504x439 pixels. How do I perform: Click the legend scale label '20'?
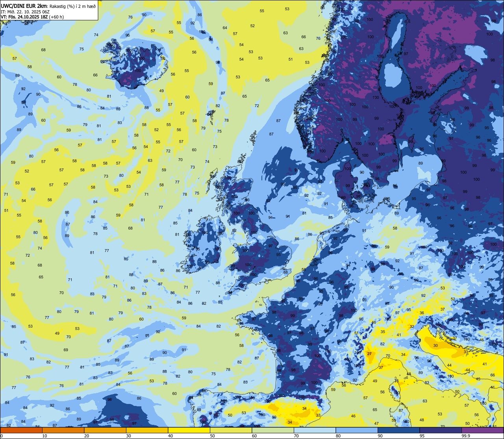(86, 436)
